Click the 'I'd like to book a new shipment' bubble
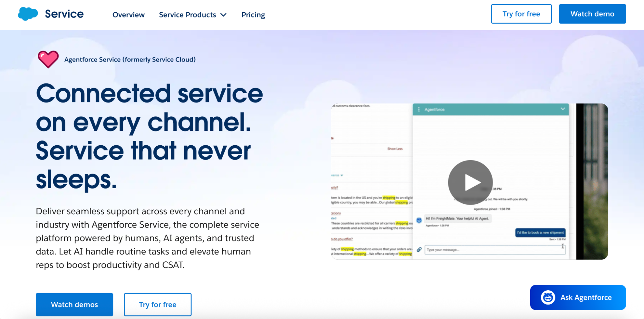Viewport: 644px width, 319px height. coord(540,233)
